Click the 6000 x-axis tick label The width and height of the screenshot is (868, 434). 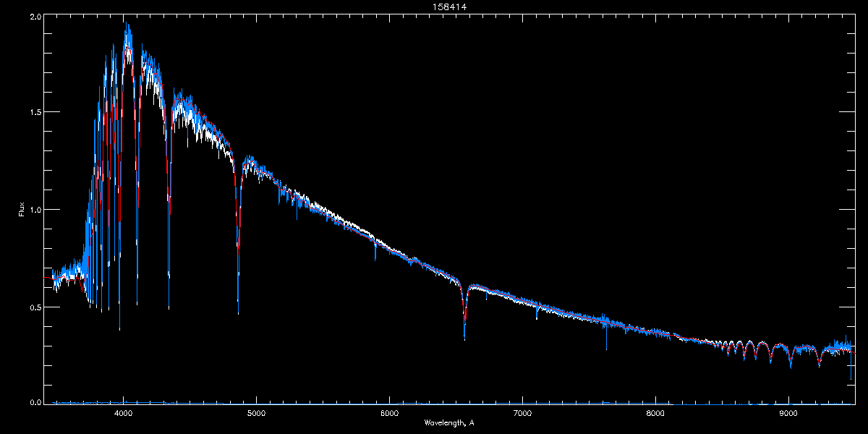(x=390, y=413)
